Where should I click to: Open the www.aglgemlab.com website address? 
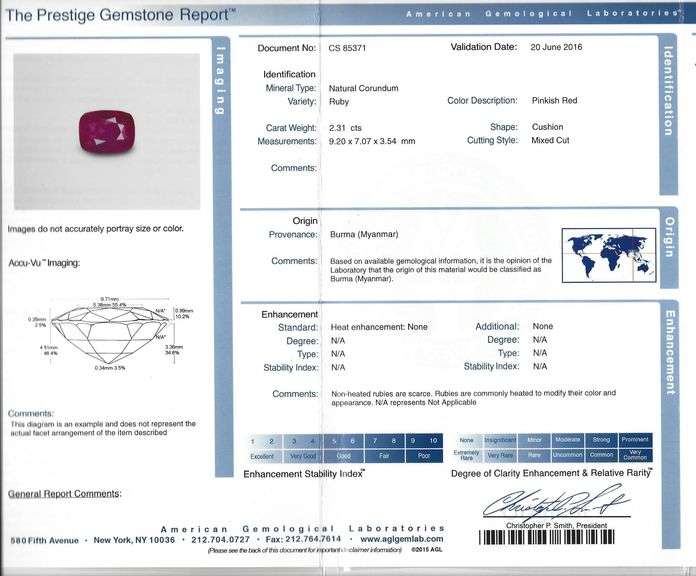(402, 539)
